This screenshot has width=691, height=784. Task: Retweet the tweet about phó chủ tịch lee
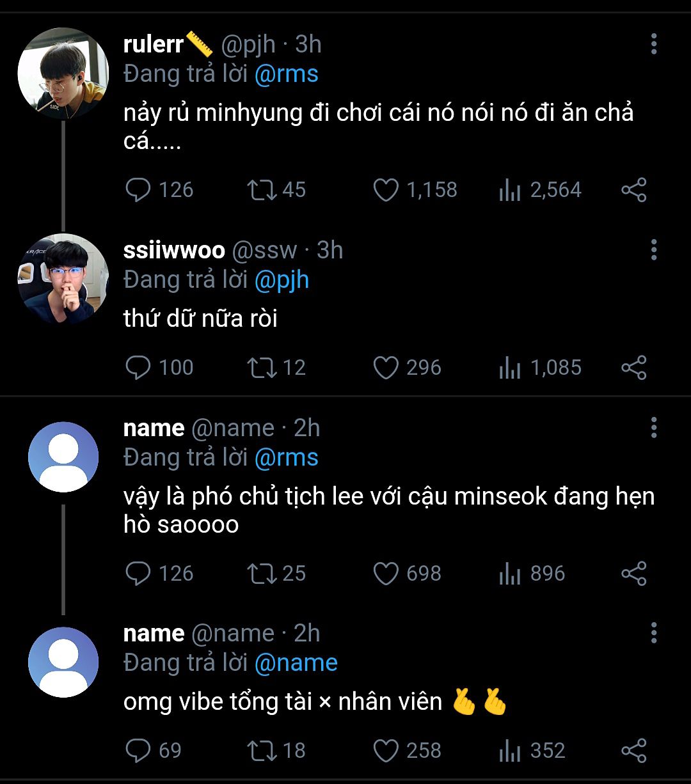point(262,574)
